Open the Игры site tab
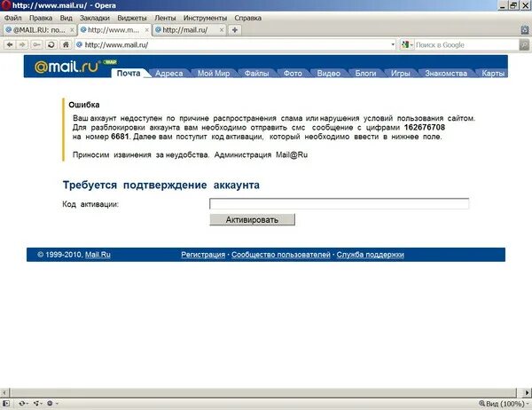This screenshot has height=410, width=532. pyautogui.click(x=401, y=73)
